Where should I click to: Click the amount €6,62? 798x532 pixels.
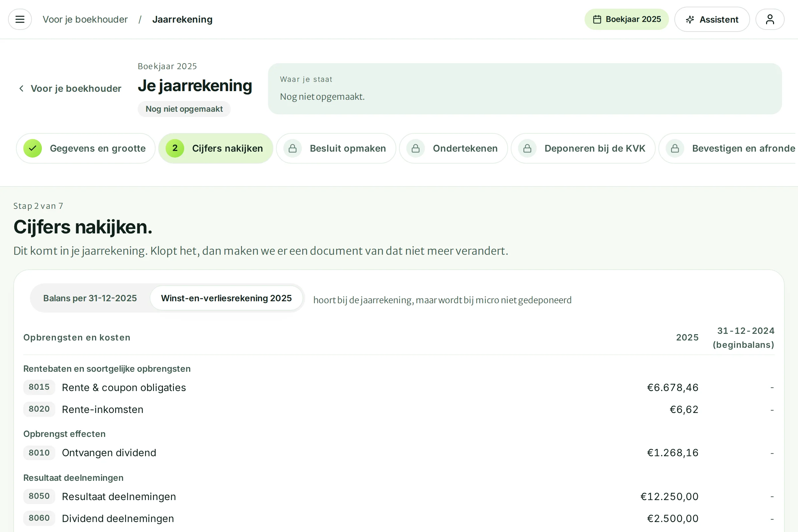pyautogui.click(x=684, y=410)
